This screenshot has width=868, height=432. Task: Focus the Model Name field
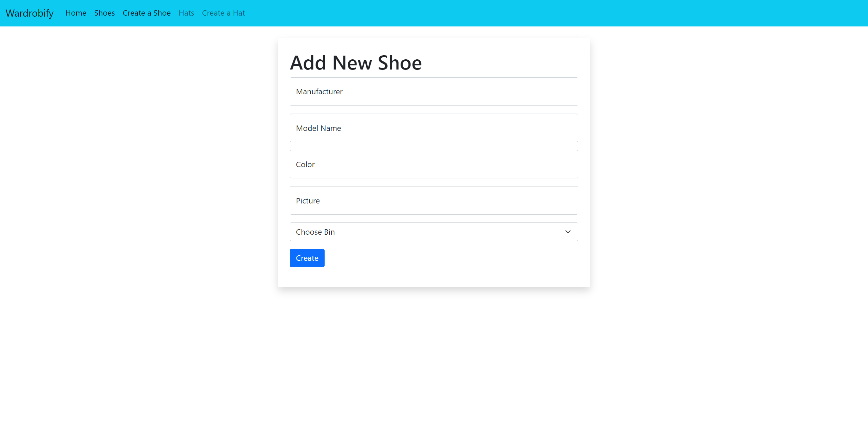[433, 128]
